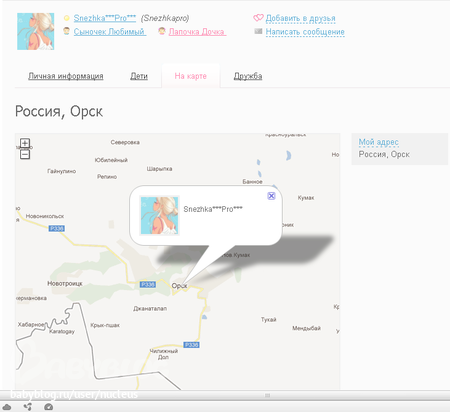Click the P336 road badge near Чилижный Дол
Screen dimensions: 450x412
pos(191,345)
